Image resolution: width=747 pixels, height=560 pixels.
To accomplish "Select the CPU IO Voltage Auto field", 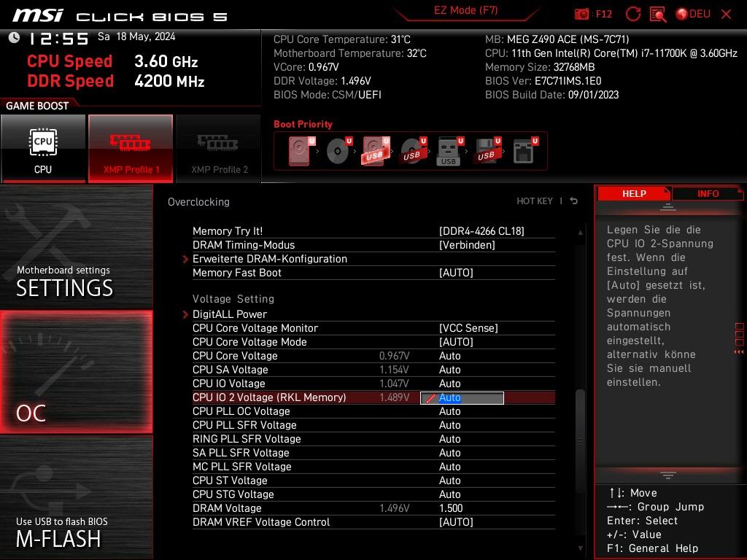I will click(x=449, y=384).
